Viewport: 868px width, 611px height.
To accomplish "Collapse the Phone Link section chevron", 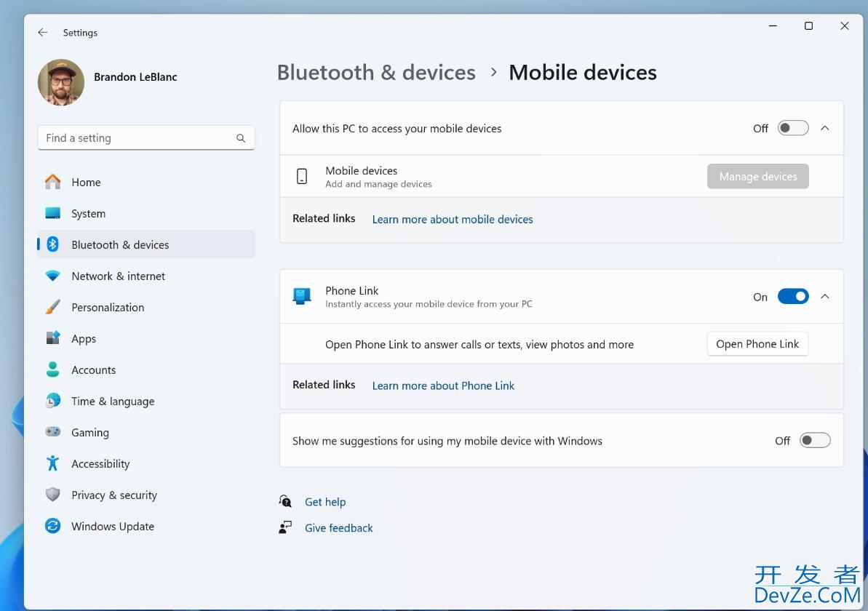I will [x=825, y=297].
